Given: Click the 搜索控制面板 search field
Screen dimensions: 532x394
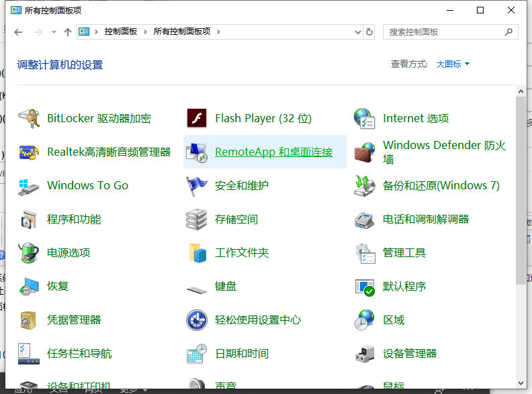Looking at the screenshot, I should [443, 32].
